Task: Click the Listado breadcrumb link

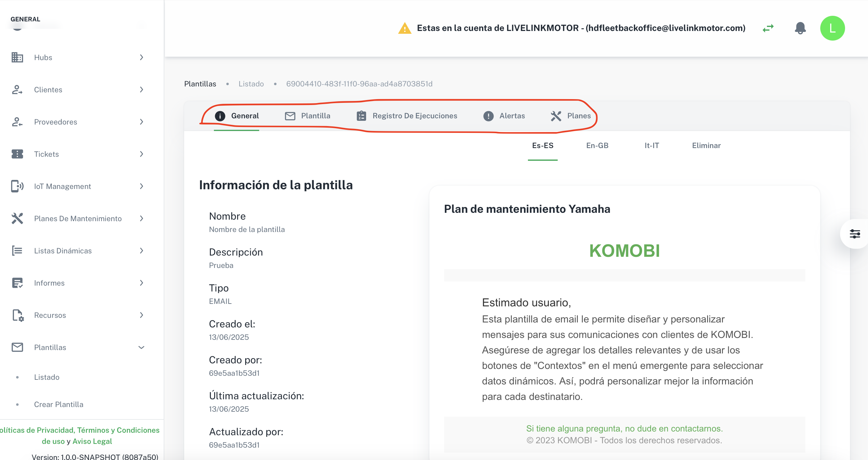Action: [x=251, y=84]
